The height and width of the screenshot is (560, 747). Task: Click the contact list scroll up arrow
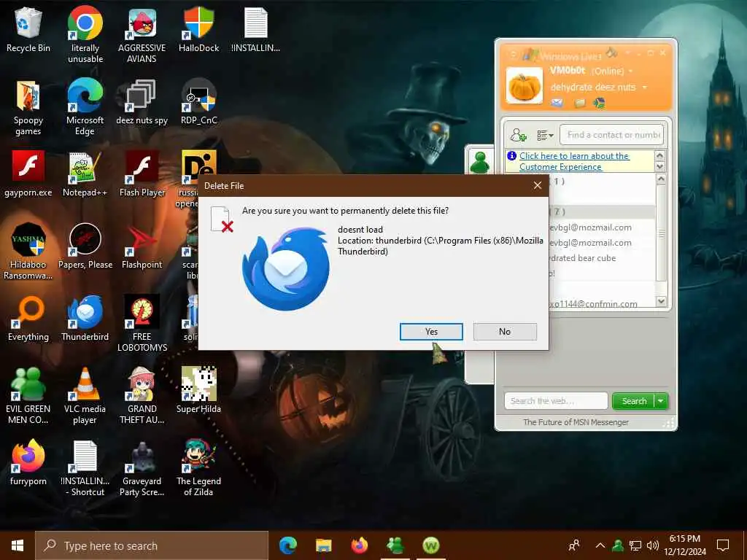[661, 179]
